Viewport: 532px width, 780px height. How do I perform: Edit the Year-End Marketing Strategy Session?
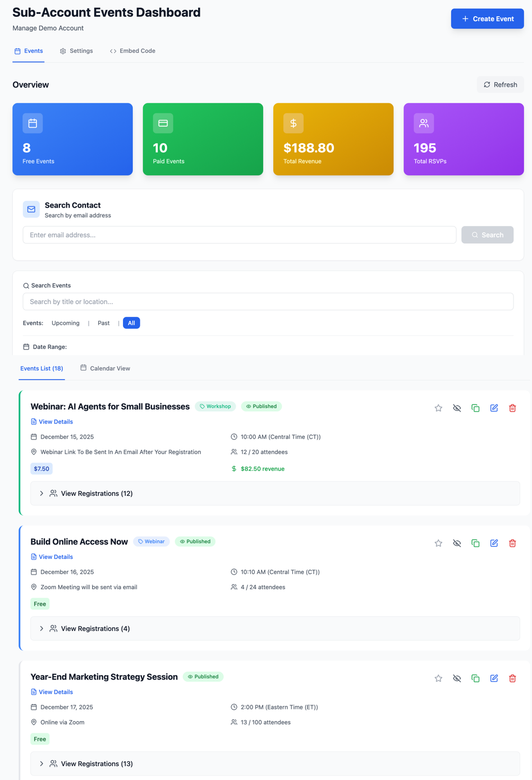[494, 678]
